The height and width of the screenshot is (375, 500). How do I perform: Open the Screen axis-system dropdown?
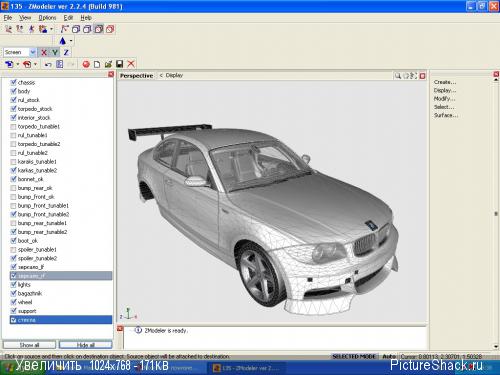coord(33,52)
